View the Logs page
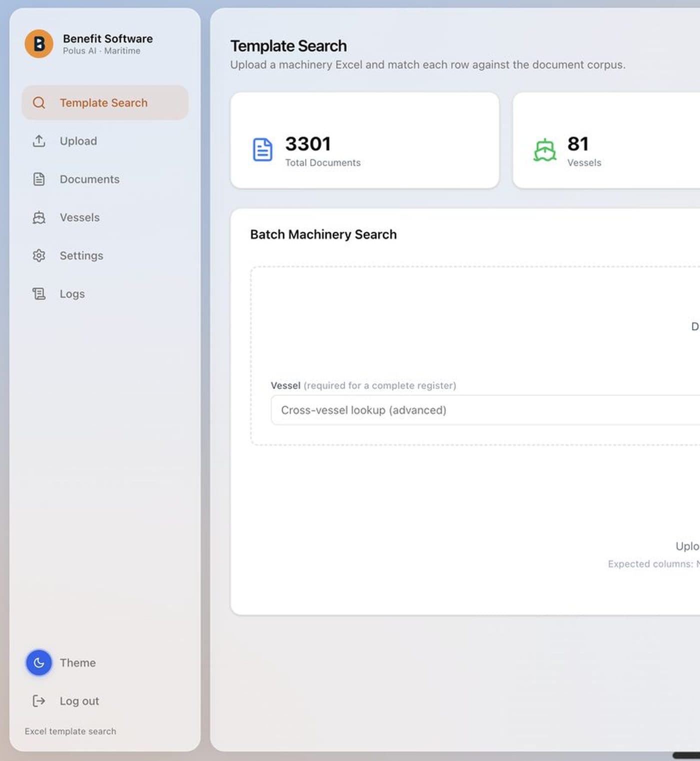Screen dimensions: 700x761 pos(105,294)
